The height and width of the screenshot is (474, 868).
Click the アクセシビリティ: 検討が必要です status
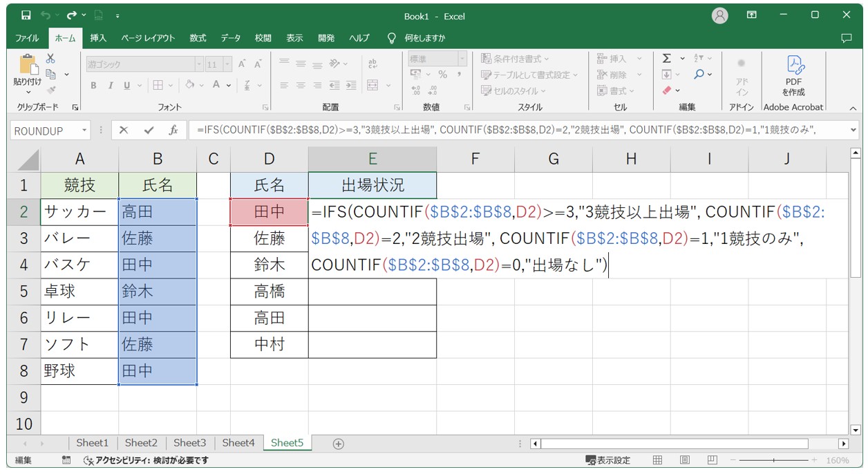click(146, 459)
